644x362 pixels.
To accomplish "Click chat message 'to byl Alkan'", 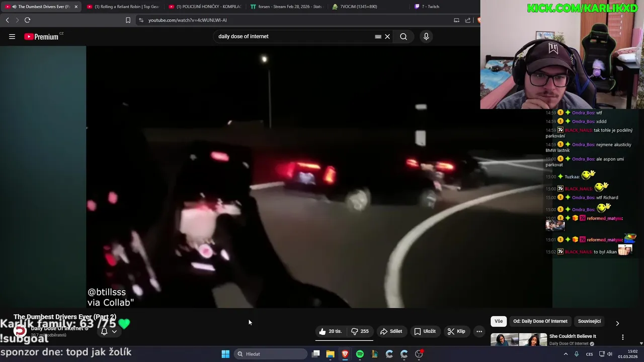I will pos(605,252).
